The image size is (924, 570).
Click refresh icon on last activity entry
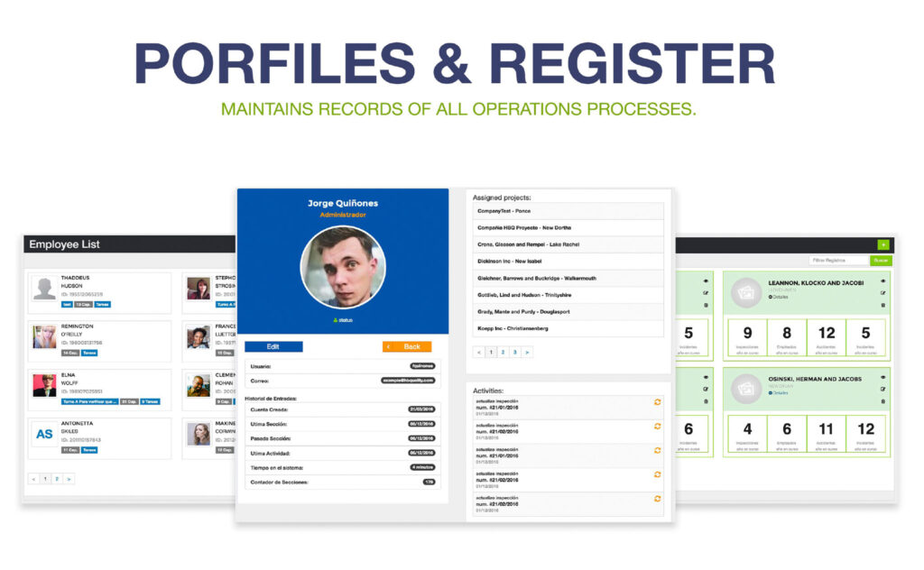658,498
